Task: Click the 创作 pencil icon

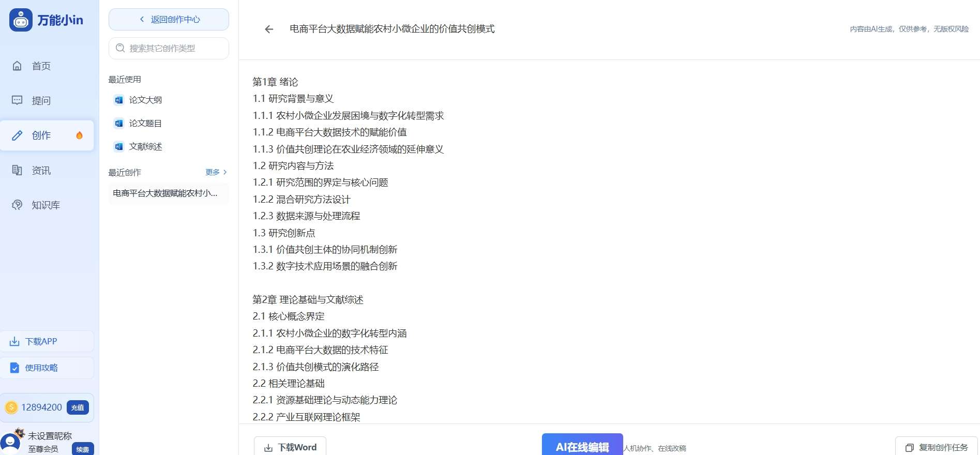Action: pos(17,135)
